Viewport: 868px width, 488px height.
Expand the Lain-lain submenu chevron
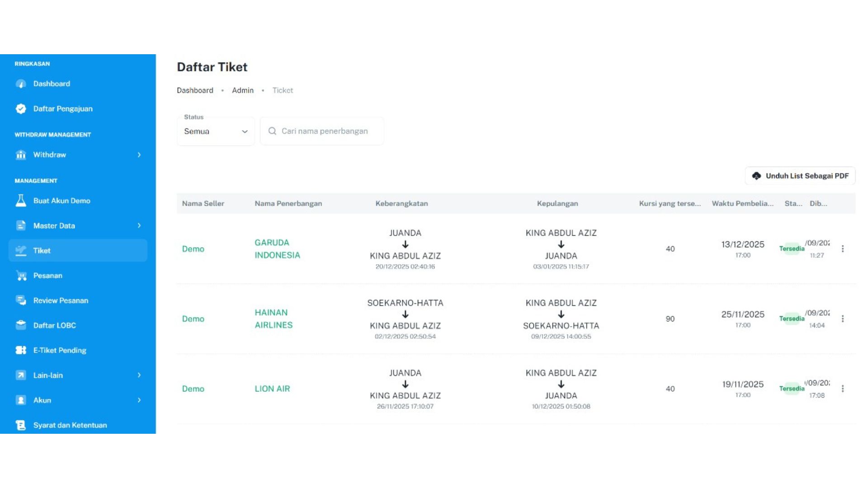pyautogui.click(x=139, y=375)
